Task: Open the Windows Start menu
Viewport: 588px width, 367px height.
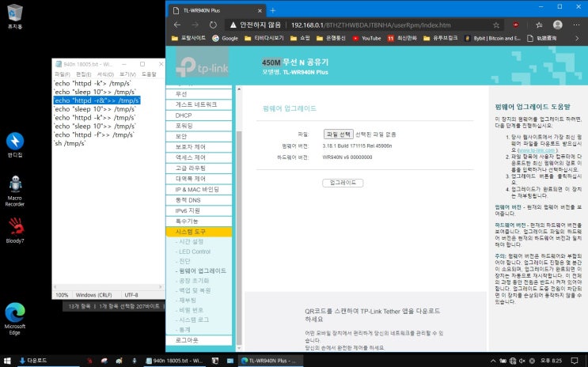Action: (7, 361)
